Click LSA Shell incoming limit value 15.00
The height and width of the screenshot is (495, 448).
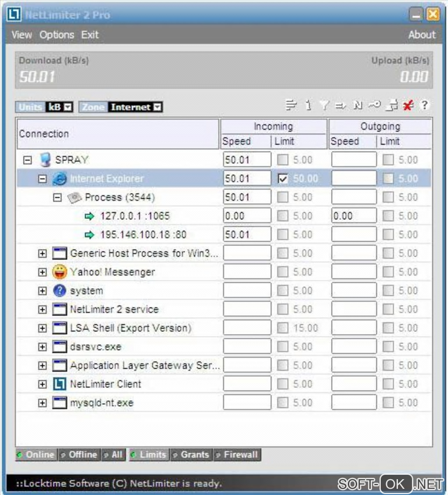point(306,328)
